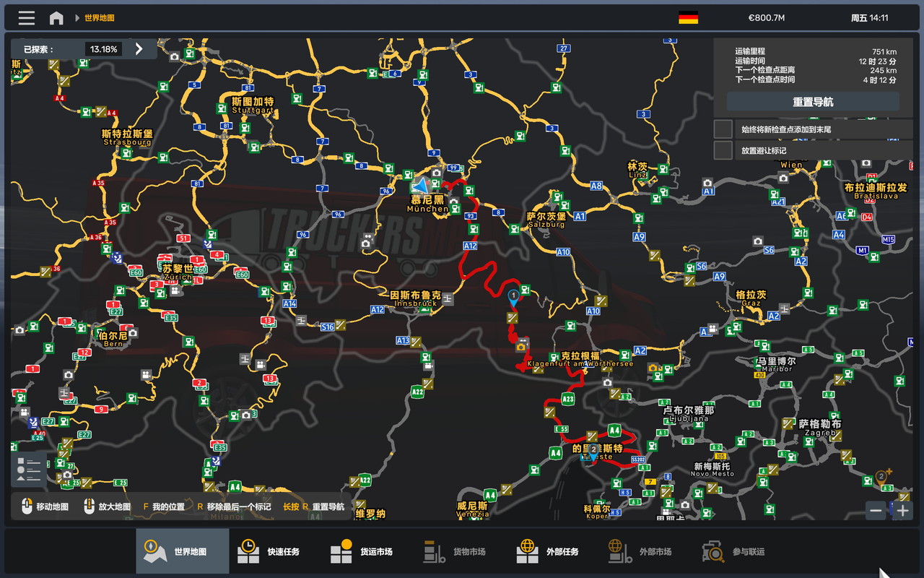Image resolution: width=924 pixels, height=578 pixels.
Task: Click the 12 时 23 分 travel time value
Action: (x=878, y=61)
